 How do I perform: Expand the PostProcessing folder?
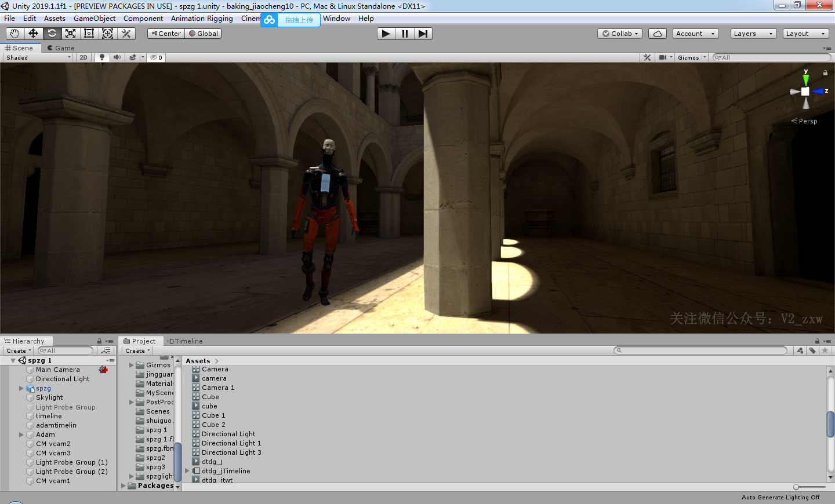tap(132, 402)
